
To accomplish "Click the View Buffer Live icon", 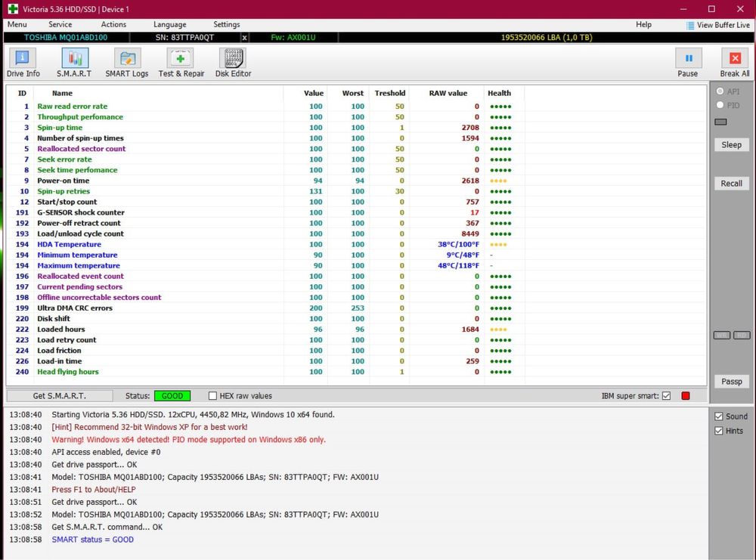I will (x=690, y=25).
